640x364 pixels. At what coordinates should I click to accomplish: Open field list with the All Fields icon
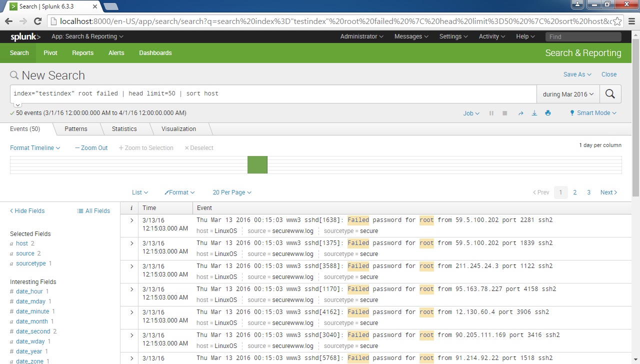[93, 210]
